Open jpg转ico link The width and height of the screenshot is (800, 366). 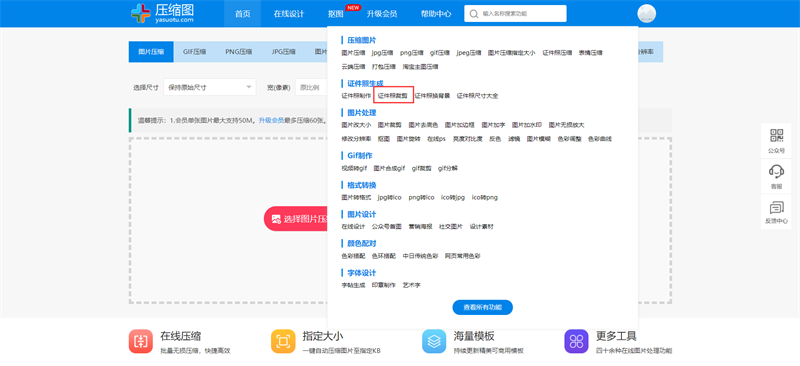tap(390, 197)
